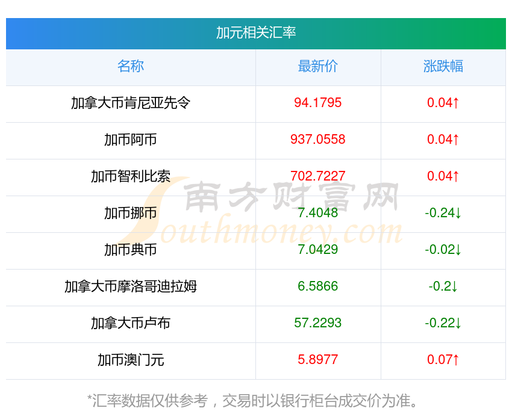The width and height of the screenshot is (512, 420).
Task: Click the 加拿大币卢布 row name
Action: tap(131, 323)
